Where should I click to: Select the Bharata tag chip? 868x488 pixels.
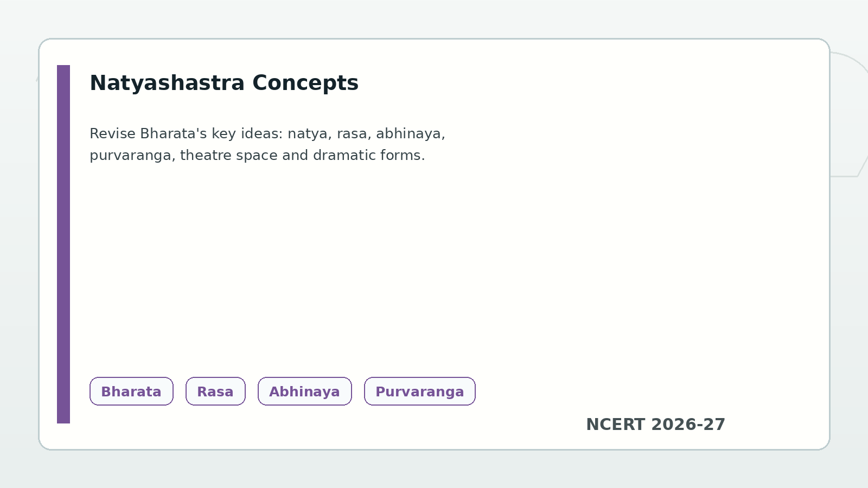(131, 391)
